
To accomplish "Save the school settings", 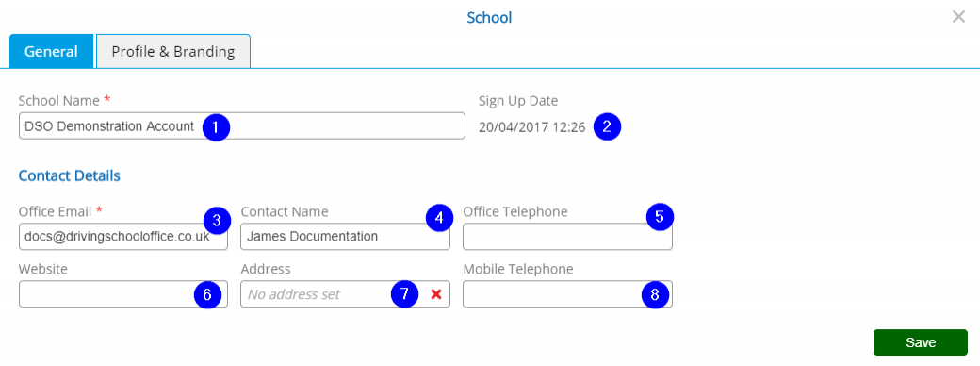I will [x=921, y=342].
